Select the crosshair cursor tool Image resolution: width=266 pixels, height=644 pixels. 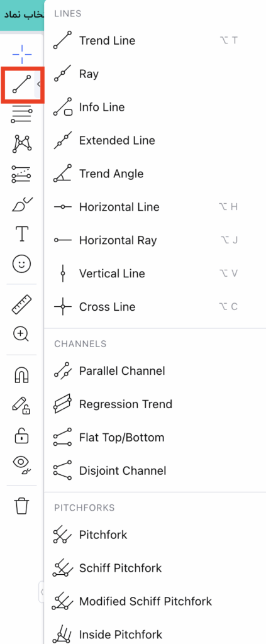tap(21, 54)
